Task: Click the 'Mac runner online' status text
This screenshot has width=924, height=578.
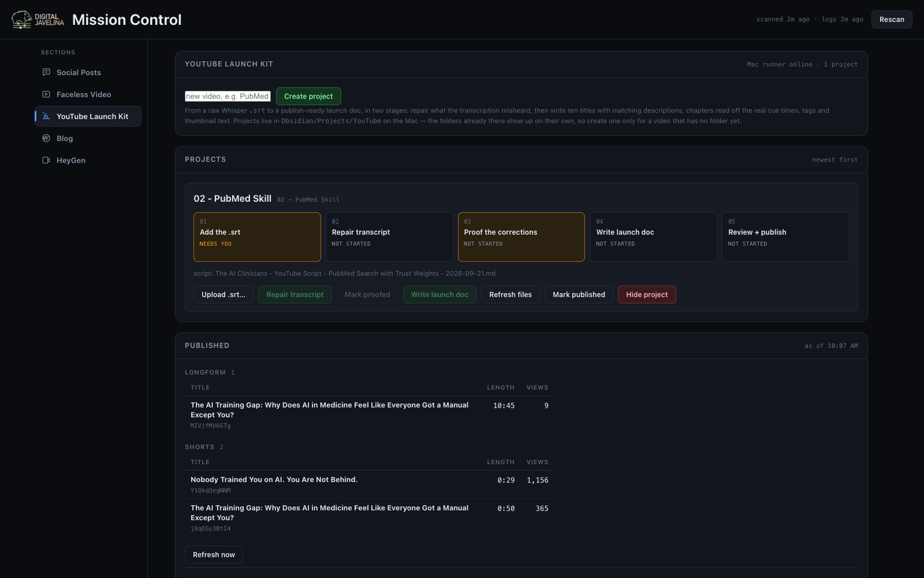Action: pyautogui.click(x=779, y=65)
